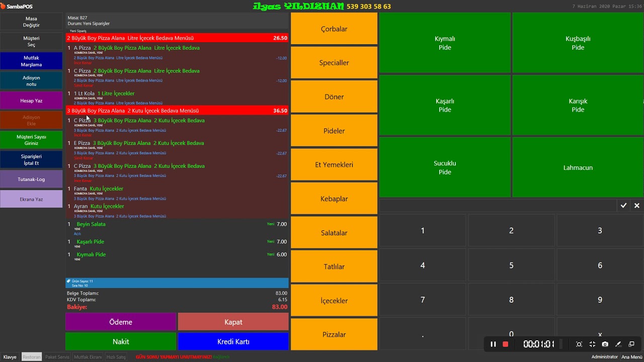
Task: Click numpad key 2
Action: pyautogui.click(x=511, y=230)
